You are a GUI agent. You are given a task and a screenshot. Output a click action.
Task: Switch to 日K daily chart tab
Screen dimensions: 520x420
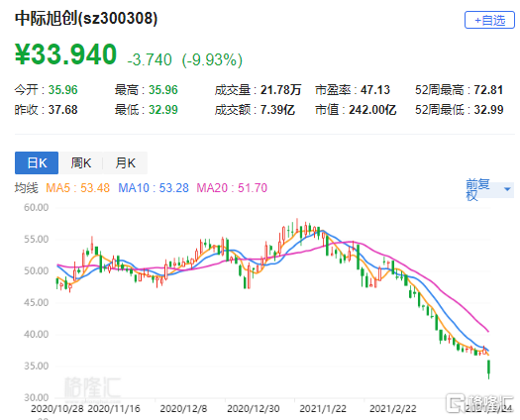coord(37,162)
